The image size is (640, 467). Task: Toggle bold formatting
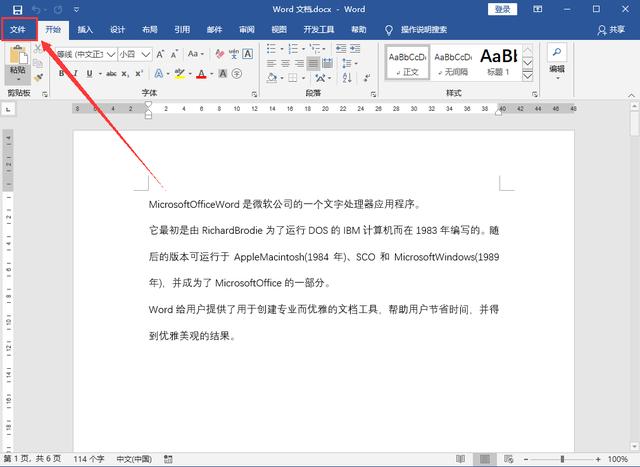tap(62, 73)
